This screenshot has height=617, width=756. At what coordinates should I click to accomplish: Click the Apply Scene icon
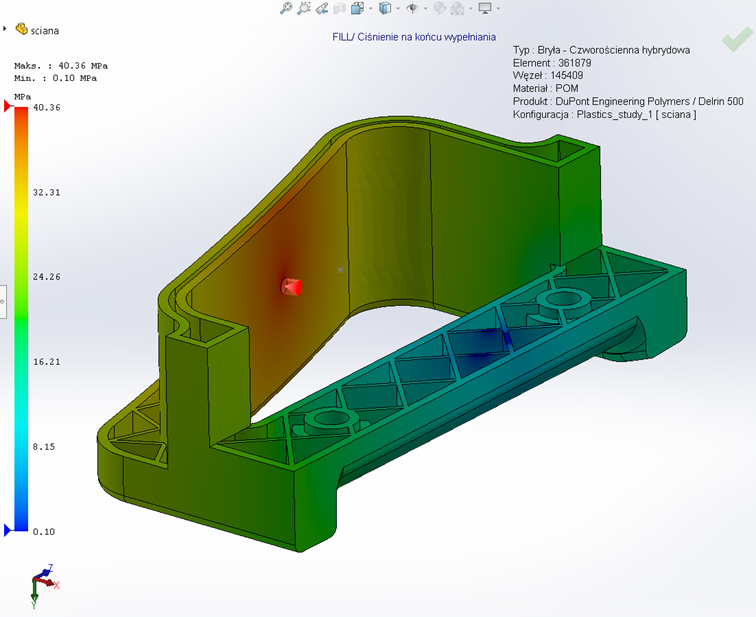(457, 8)
